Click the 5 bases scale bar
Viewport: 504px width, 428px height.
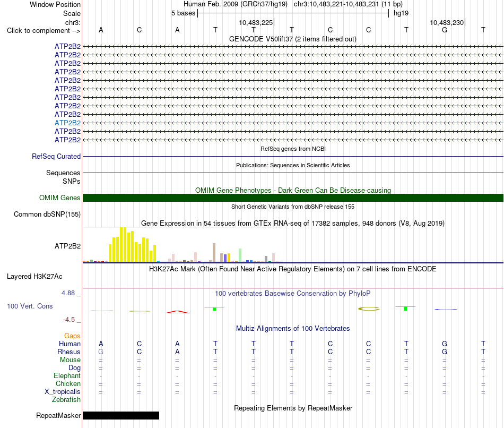click(293, 13)
